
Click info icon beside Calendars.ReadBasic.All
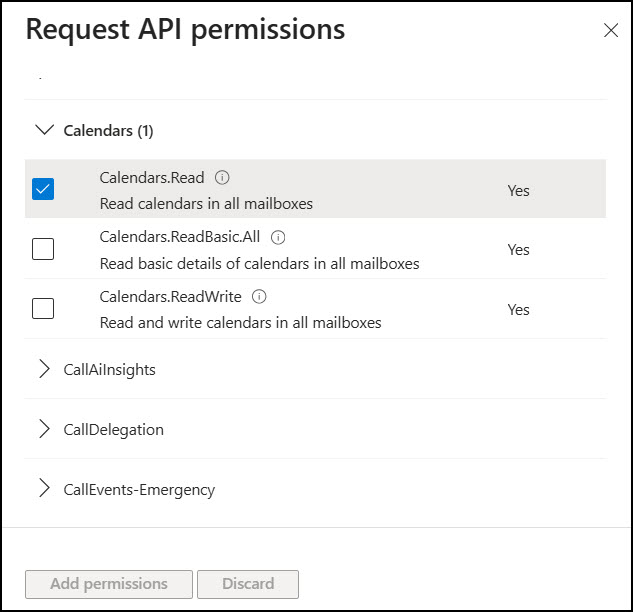tap(278, 238)
